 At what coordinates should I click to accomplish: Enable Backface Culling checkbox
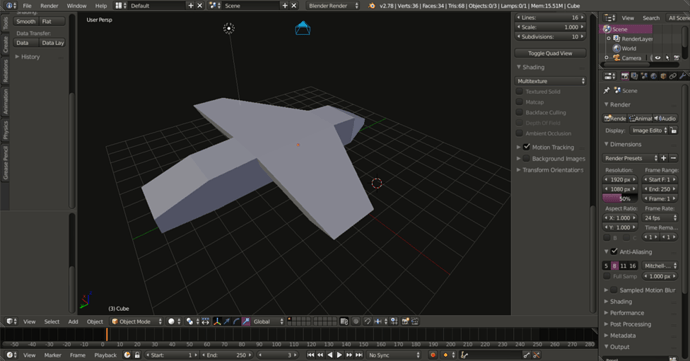[x=519, y=112]
